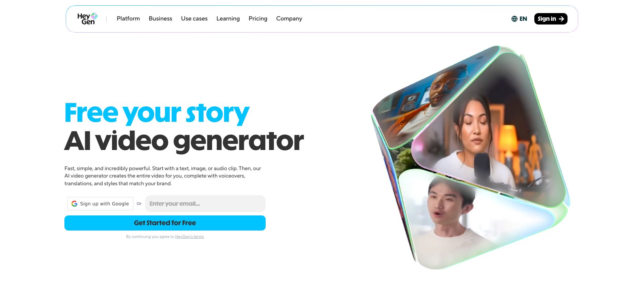This screenshot has height=302, width=644.
Task: Open the Business menu
Action: click(160, 19)
